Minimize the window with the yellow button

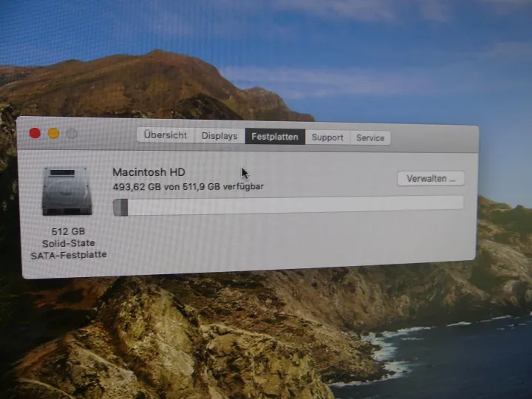54,133
